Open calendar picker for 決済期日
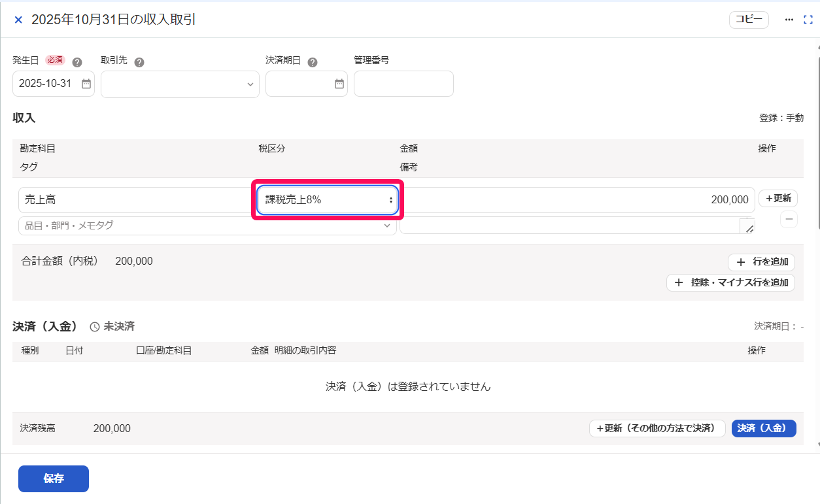820x504 pixels. tap(339, 84)
